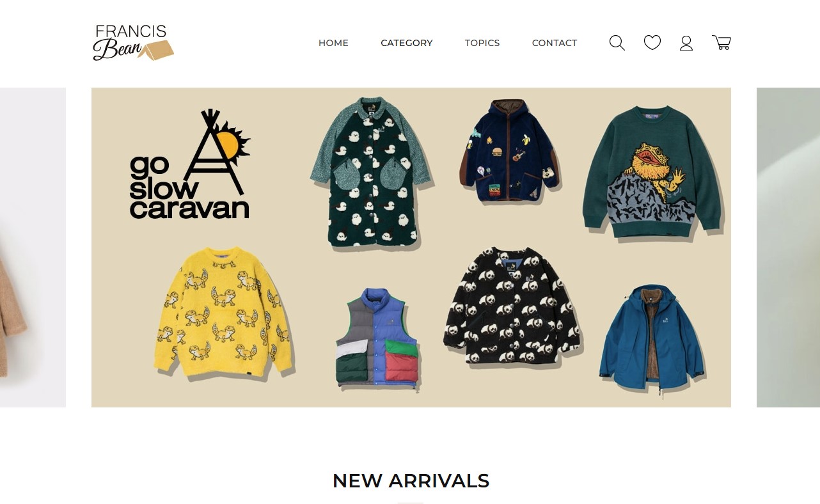
Task: Select the colorblock puffer vest image
Action: [x=377, y=339]
